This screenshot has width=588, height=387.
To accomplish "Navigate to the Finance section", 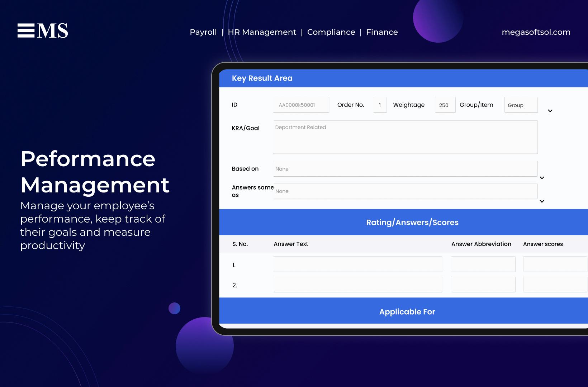I will point(382,32).
